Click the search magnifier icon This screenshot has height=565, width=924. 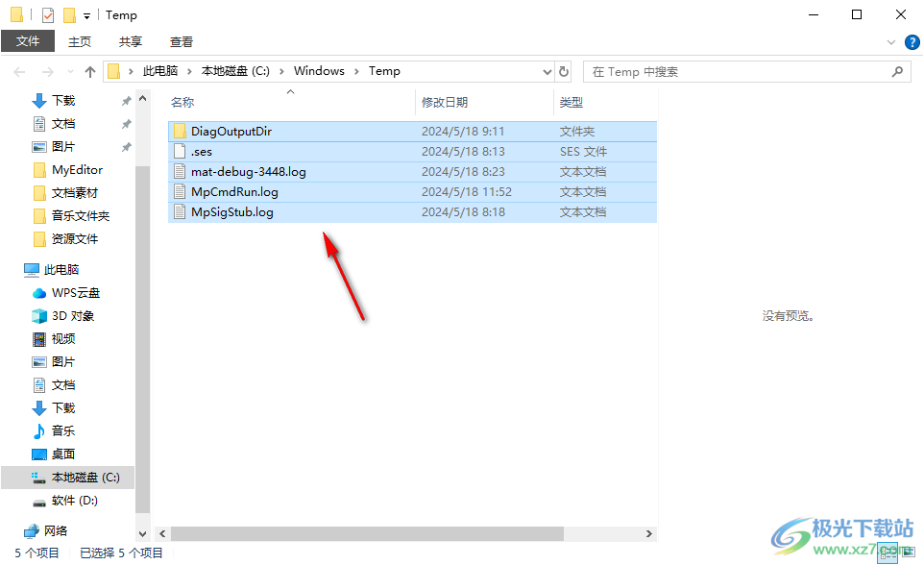point(897,72)
